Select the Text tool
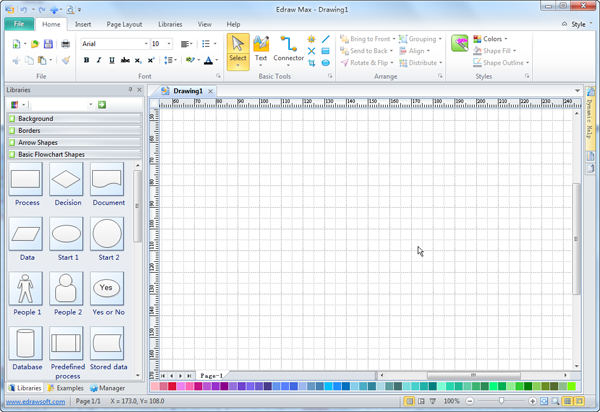Viewport: 600px width, 412px height. point(261,49)
